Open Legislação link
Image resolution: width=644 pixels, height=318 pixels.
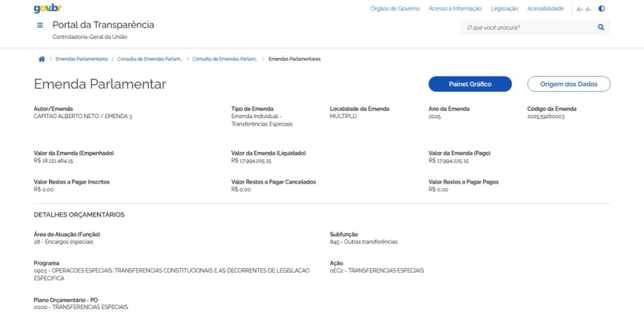[504, 9]
